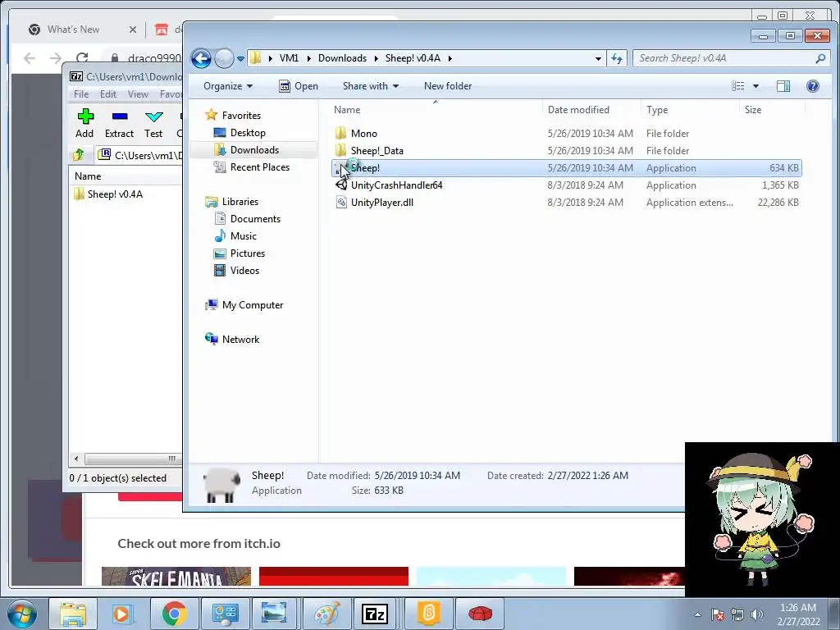Click Favorites star in navigation pane
Viewport: 840px width, 630px height.
pyautogui.click(x=212, y=115)
